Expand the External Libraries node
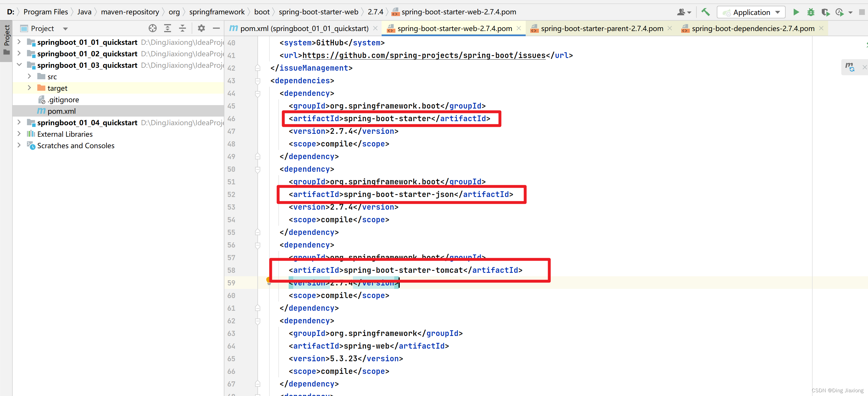This screenshot has height=396, width=868. point(19,134)
